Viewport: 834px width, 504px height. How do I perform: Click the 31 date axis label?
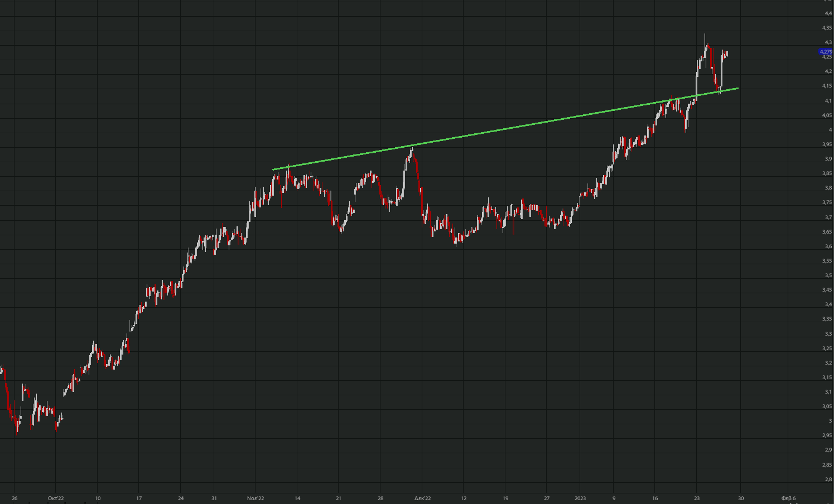tap(214, 498)
